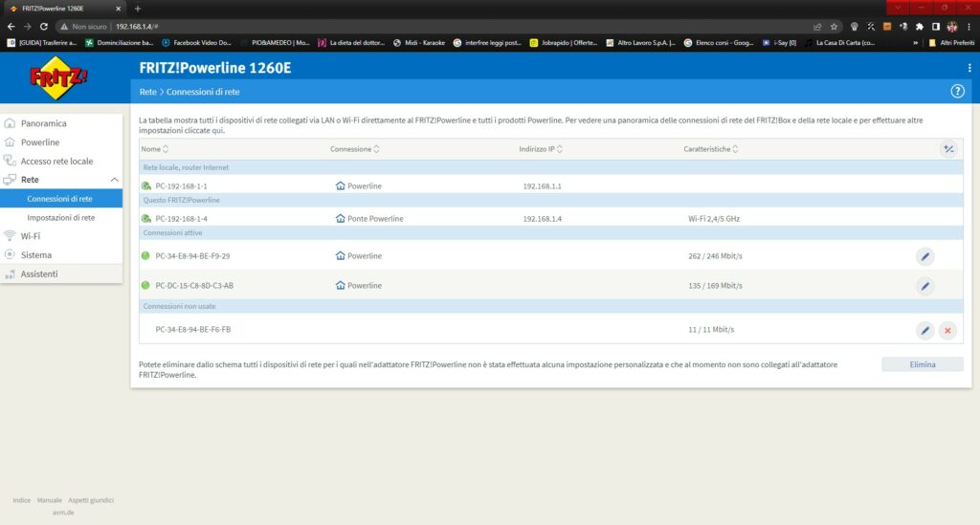Open a new browser tab
980x525 pixels.
pyautogui.click(x=138, y=9)
